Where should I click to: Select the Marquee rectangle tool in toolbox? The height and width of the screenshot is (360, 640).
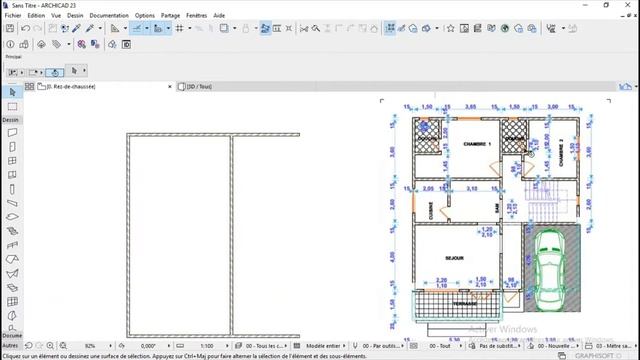point(12,107)
